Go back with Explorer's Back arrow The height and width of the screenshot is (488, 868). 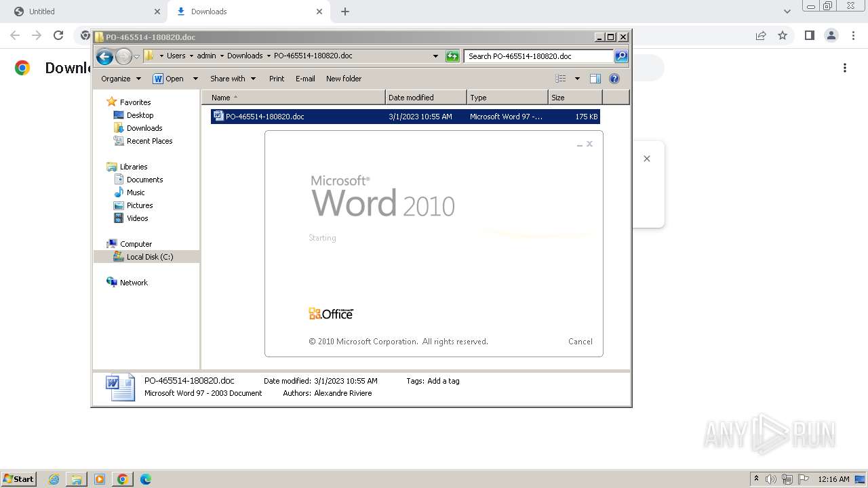104,57
